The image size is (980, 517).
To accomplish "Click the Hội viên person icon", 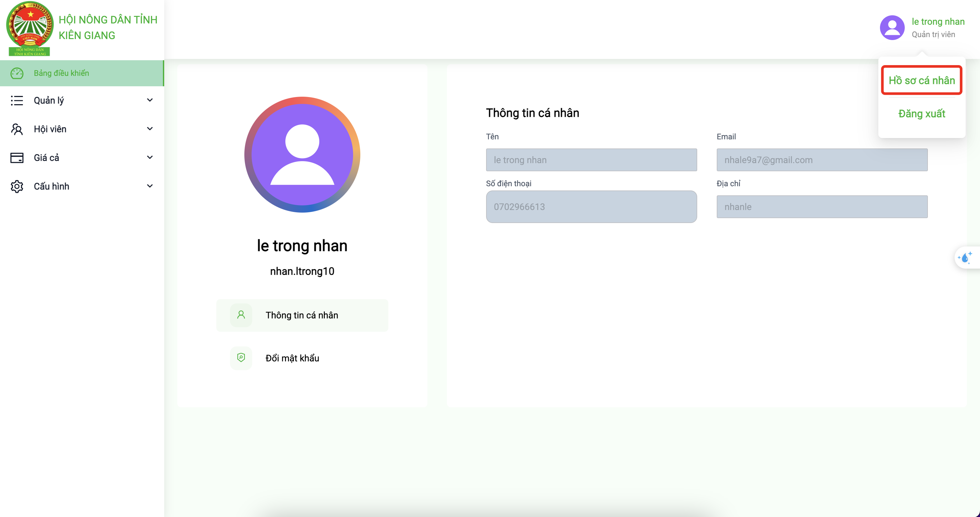I will click(17, 129).
